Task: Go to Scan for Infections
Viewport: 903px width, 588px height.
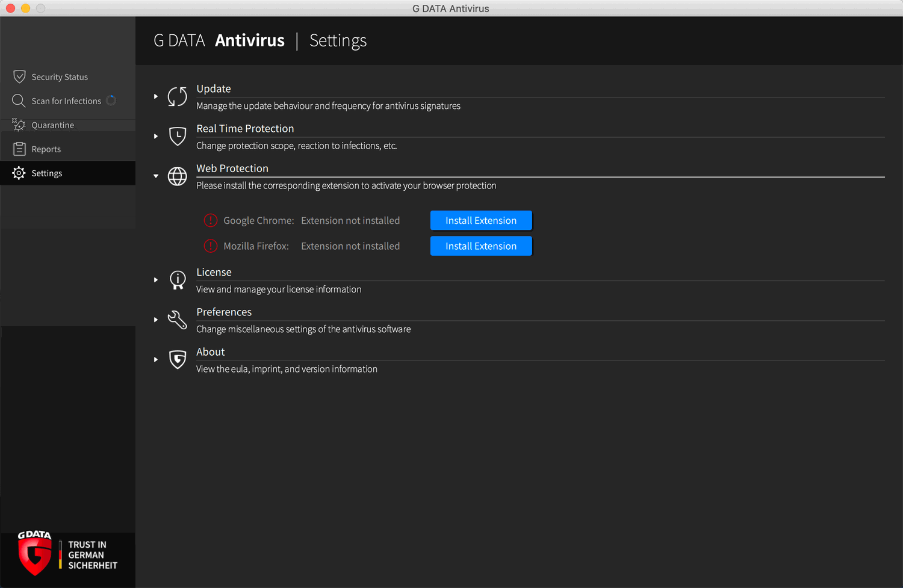Action: tap(66, 101)
